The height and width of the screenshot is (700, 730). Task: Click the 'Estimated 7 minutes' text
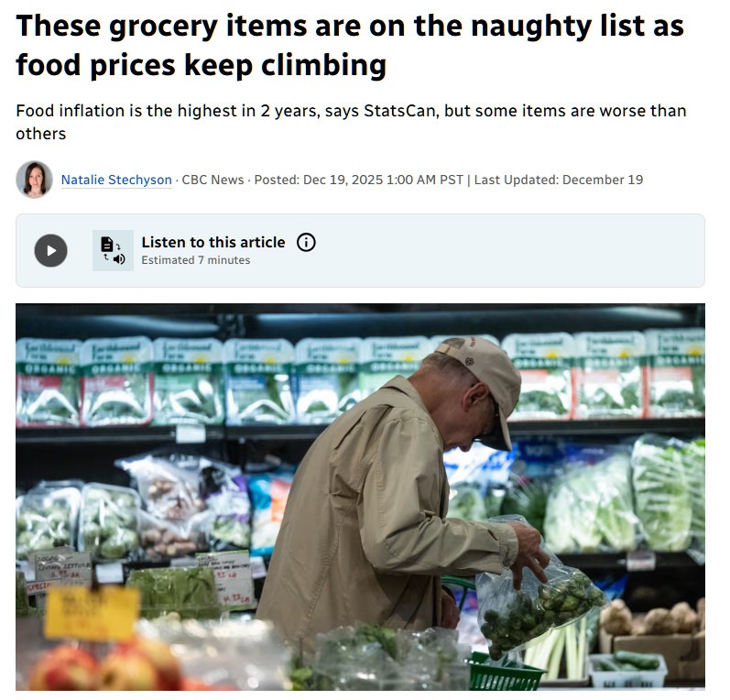195,260
